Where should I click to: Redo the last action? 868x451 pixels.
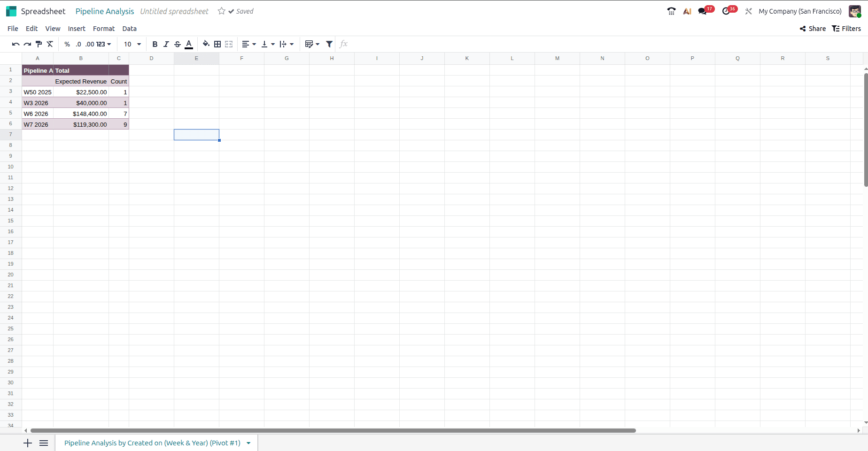(27, 44)
